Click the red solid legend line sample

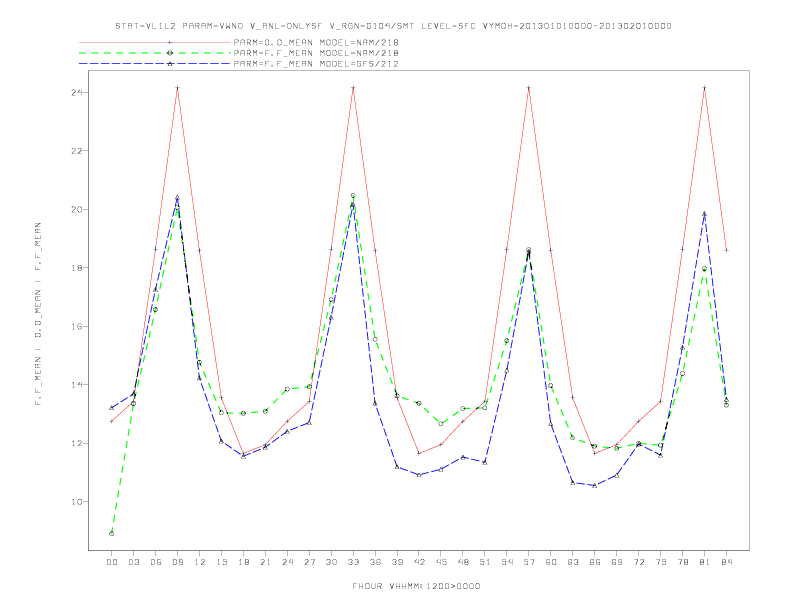155,42
